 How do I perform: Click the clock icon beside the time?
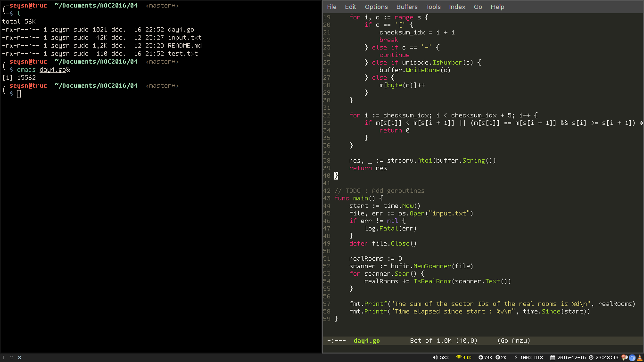click(x=591, y=358)
